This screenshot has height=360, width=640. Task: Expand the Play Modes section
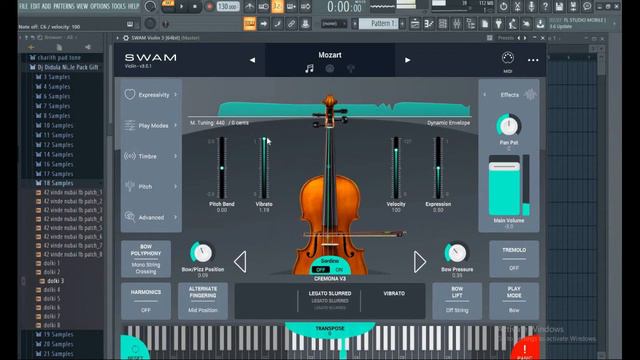151,125
